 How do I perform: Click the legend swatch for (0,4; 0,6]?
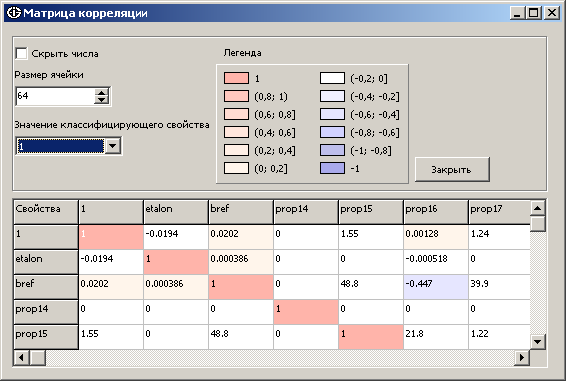coord(236,132)
